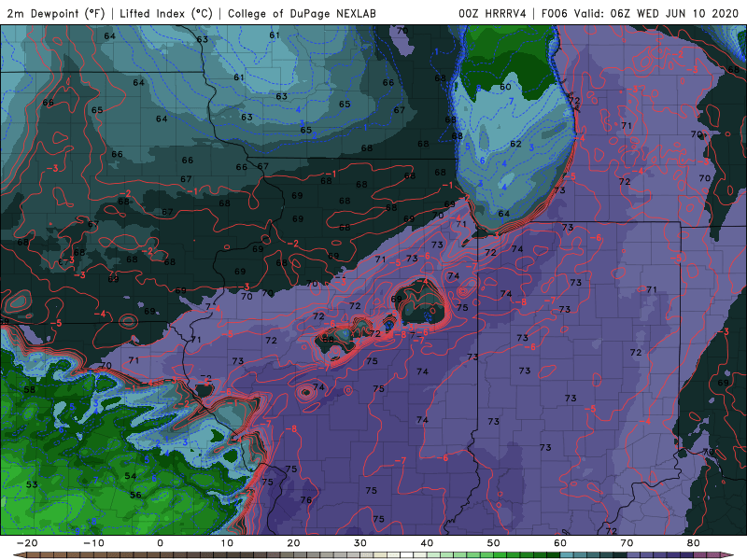
Task: Click the 'Lifted Index (°C)' header label
Action: click(x=166, y=14)
